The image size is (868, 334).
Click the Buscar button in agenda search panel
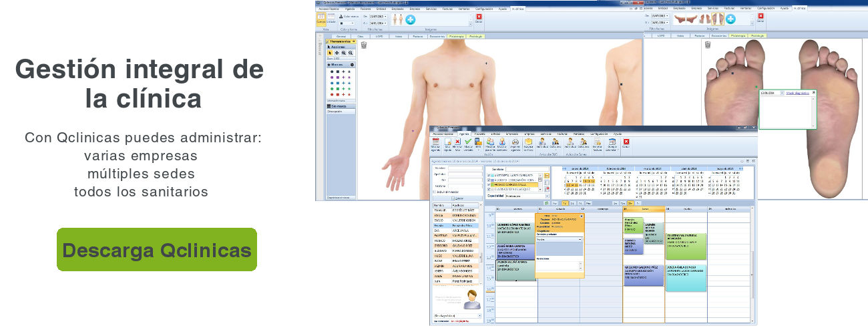click(x=457, y=198)
